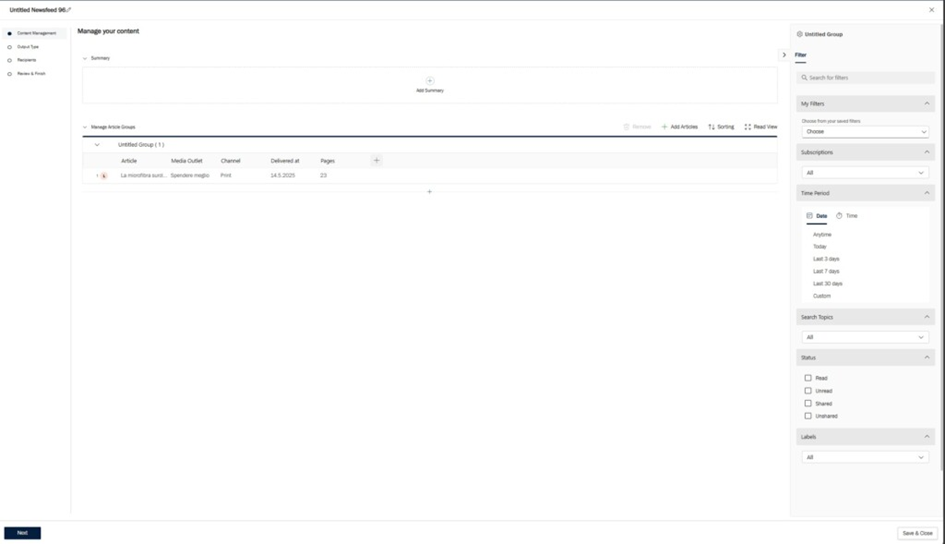Open the My Filters Choose dropdown
The image size is (945, 544).
click(866, 132)
